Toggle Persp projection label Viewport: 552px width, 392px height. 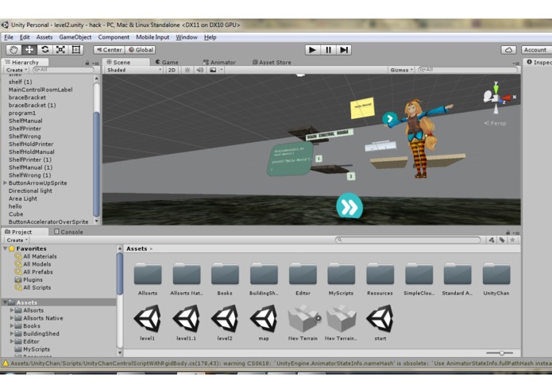click(495, 124)
